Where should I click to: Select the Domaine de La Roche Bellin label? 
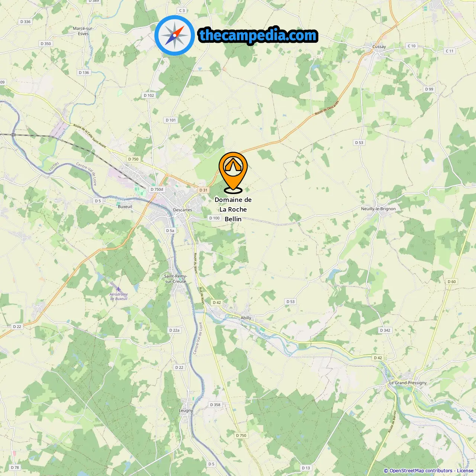pyautogui.click(x=233, y=209)
